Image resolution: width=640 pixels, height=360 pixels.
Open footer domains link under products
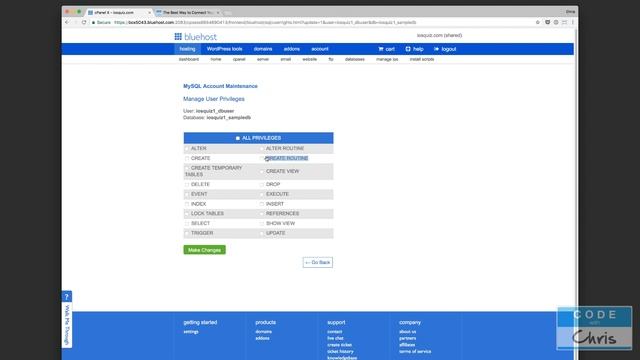(x=264, y=332)
